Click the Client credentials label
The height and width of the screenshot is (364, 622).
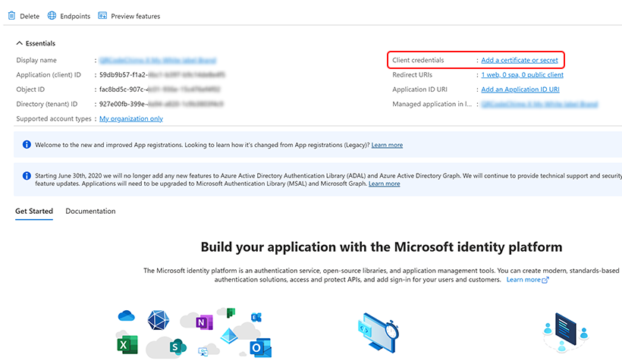(x=418, y=60)
